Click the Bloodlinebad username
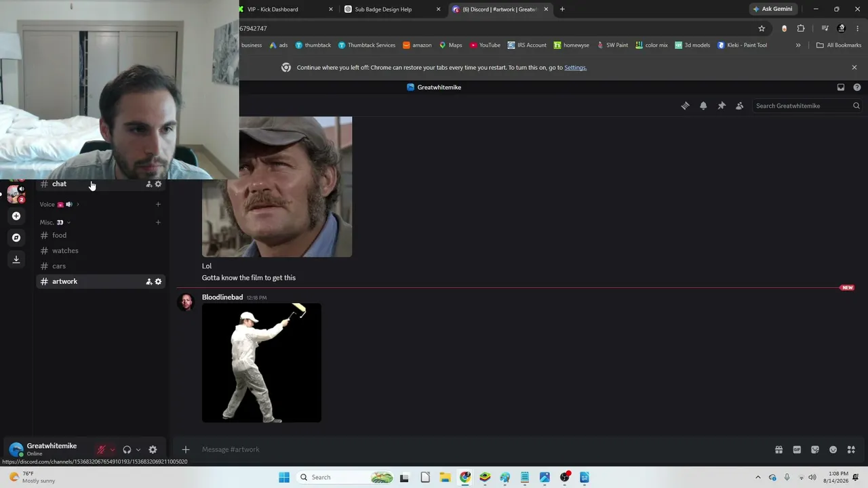 coord(222,298)
